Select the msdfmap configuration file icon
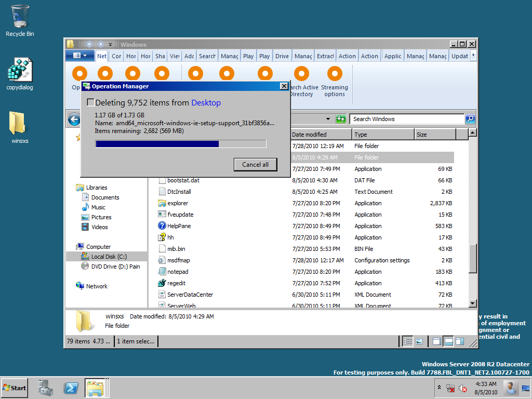Screen dimensions: 532x399 click(162, 260)
